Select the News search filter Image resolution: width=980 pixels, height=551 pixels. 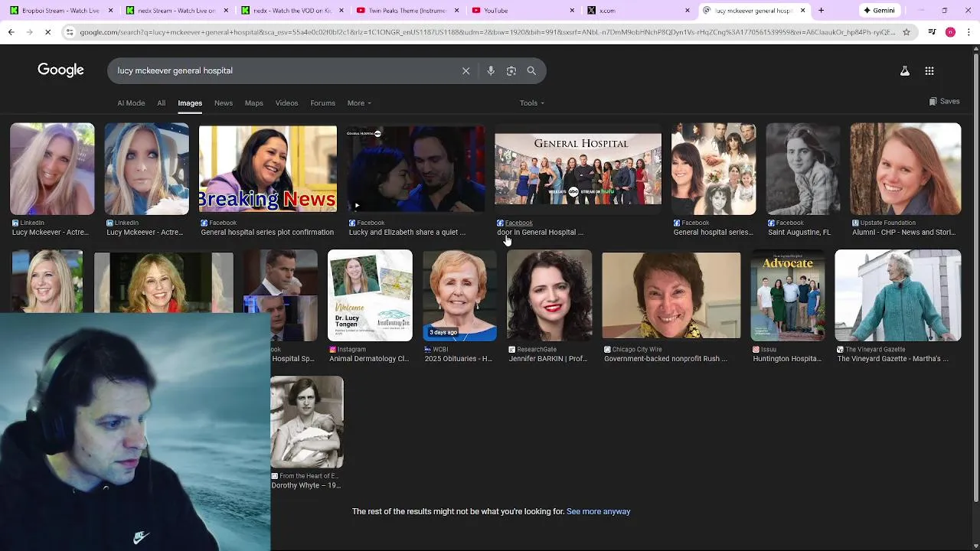[224, 103]
